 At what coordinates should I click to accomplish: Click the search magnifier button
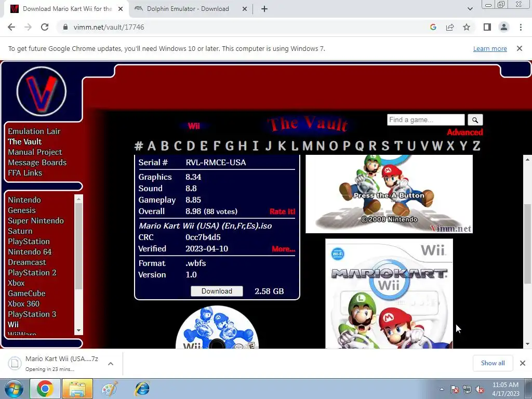pyautogui.click(x=475, y=120)
